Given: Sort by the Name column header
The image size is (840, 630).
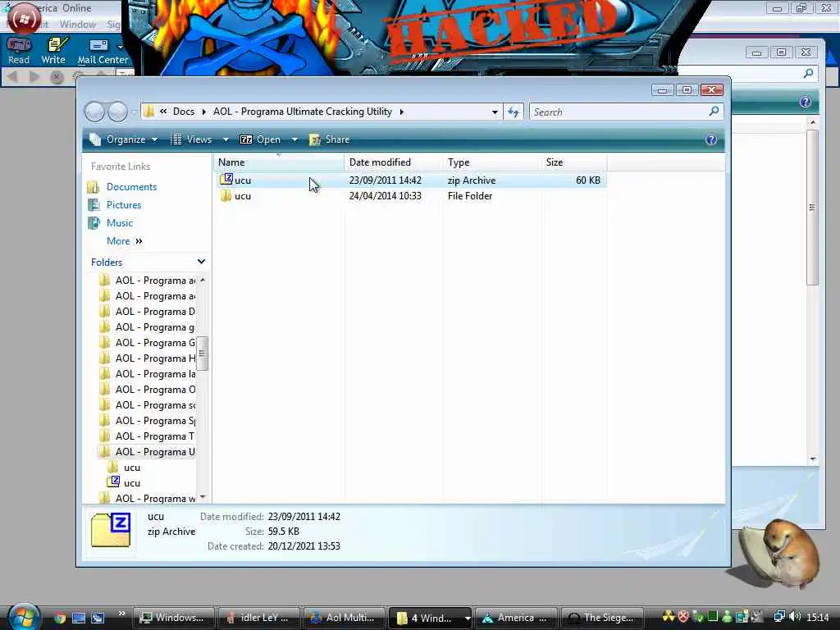Looking at the screenshot, I should click(279, 162).
